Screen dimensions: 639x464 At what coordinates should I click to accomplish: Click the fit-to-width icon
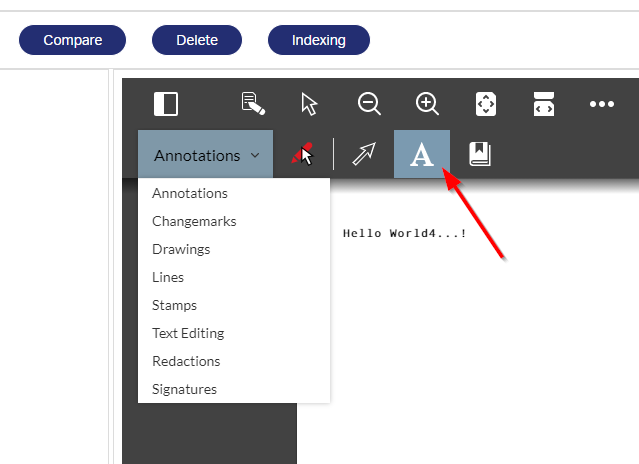point(543,104)
